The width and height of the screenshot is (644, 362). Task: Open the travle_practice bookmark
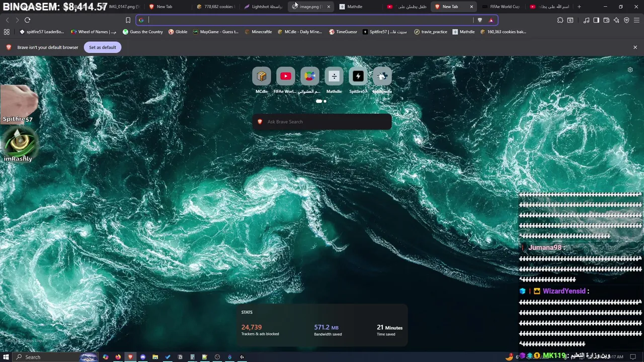(431, 32)
